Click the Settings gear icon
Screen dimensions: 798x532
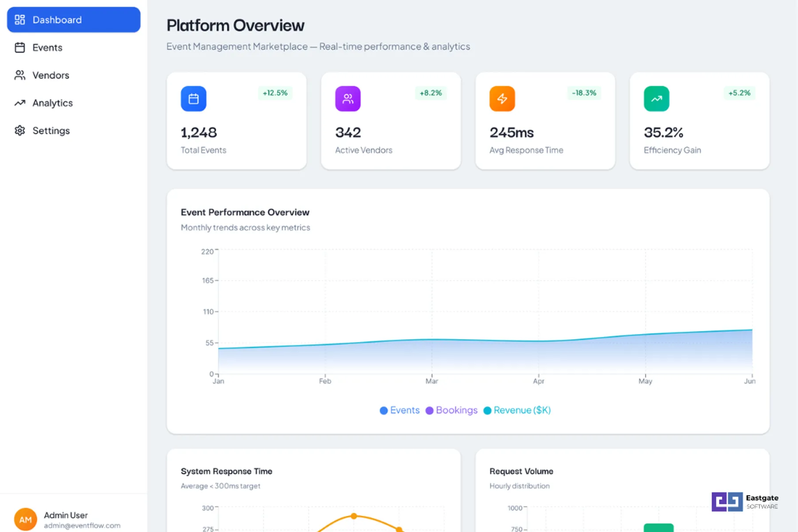20,131
